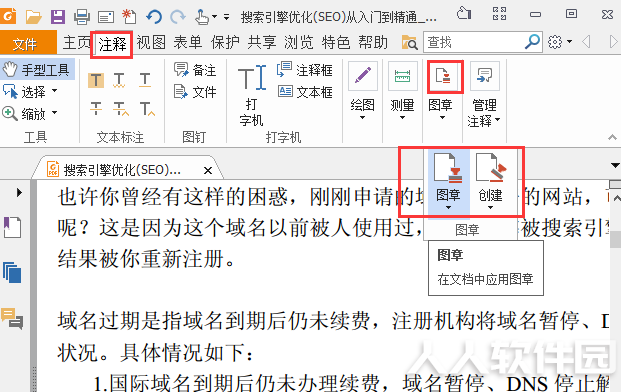The image size is (621, 392).
Task: Switch to the 主页 tab
Action: point(77,42)
